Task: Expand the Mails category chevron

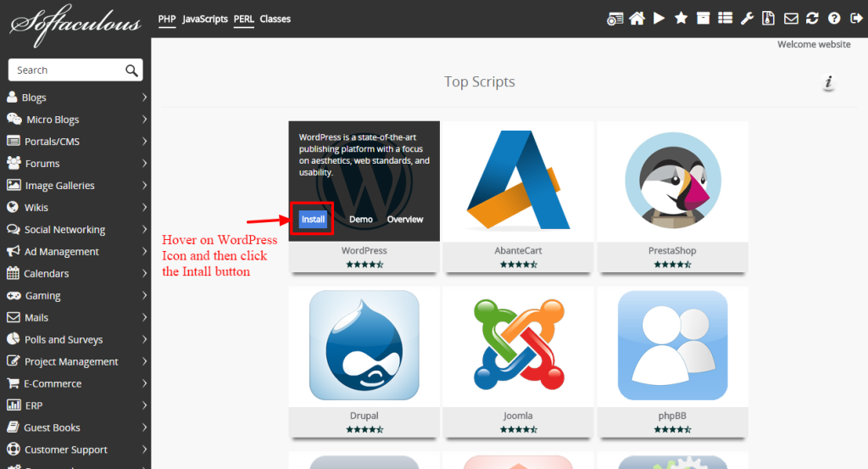Action: pos(144,317)
